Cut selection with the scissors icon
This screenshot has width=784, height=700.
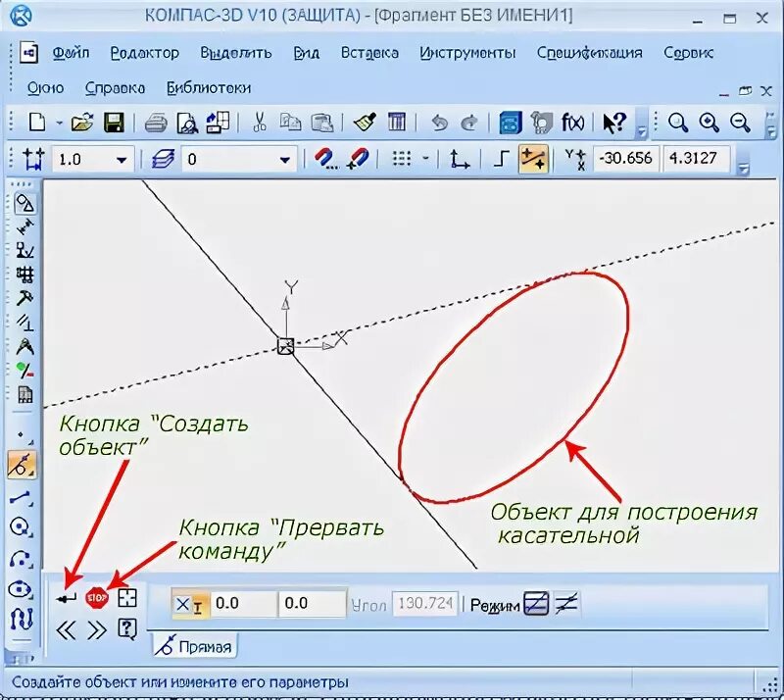[x=259, y=123]
